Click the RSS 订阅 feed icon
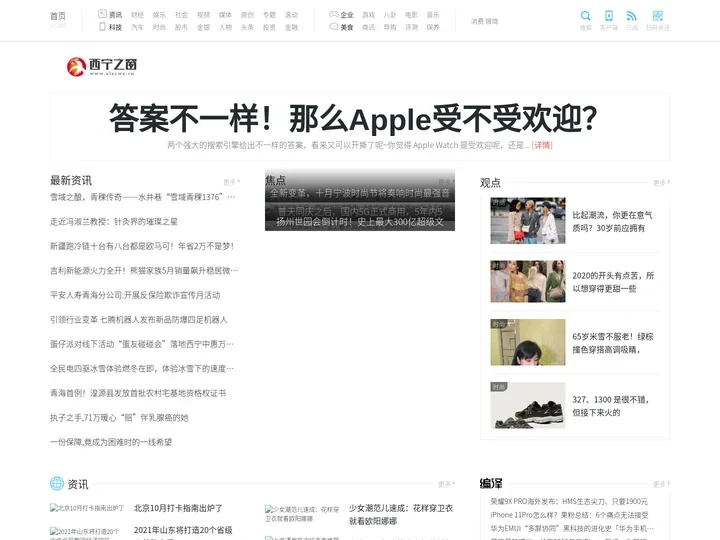 [632, 16]
